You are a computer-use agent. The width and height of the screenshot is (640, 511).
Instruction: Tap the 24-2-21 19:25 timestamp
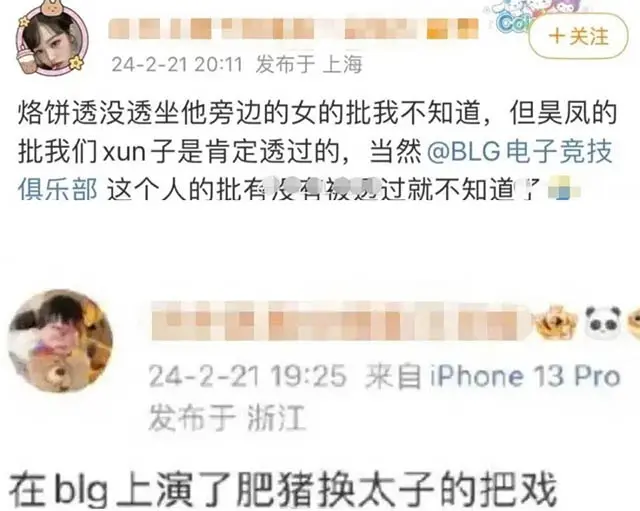247,375
